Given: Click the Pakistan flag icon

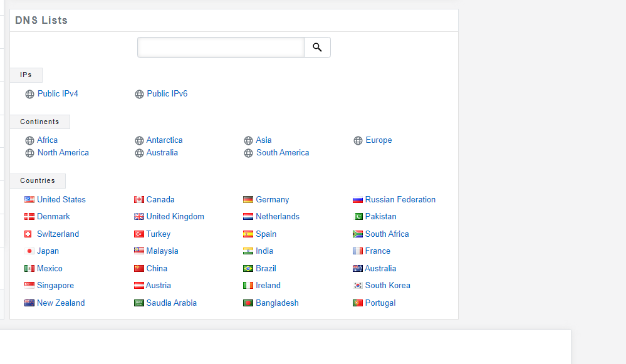Looking at the screenshot, I should 358,217.
